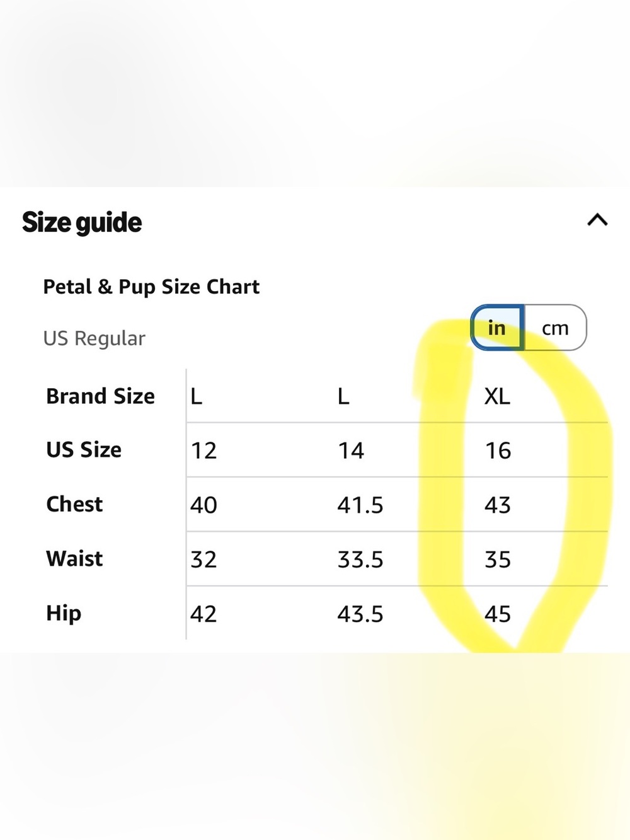Viewport: 630px width, 840px height.
Task: Select the Petal & Pup Size Chart title
Action: pos(151,287)
